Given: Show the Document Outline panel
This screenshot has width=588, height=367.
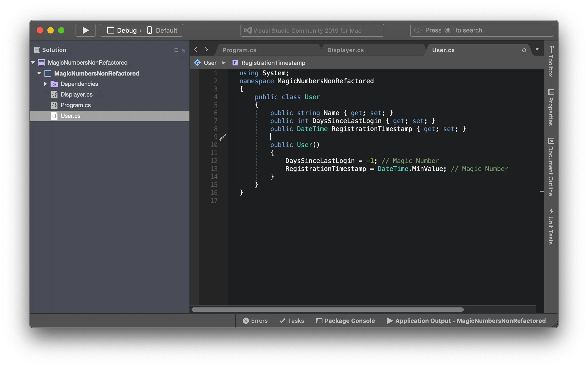Looking at the screenshot, I should coord(551,167).
